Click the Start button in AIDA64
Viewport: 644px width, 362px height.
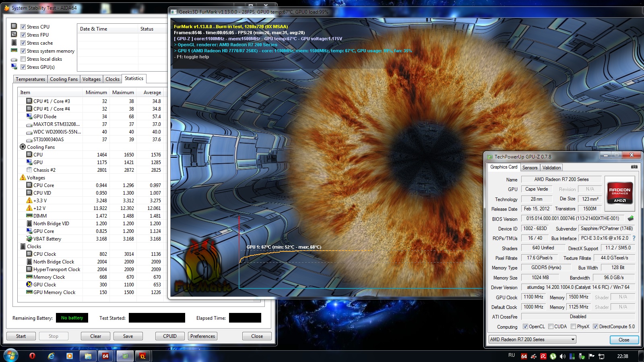click(21, 336)
